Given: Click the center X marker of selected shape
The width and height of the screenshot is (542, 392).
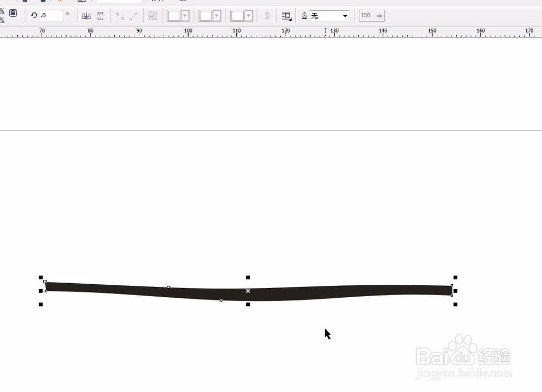Looking at the screenshot, I should point(248,291).
